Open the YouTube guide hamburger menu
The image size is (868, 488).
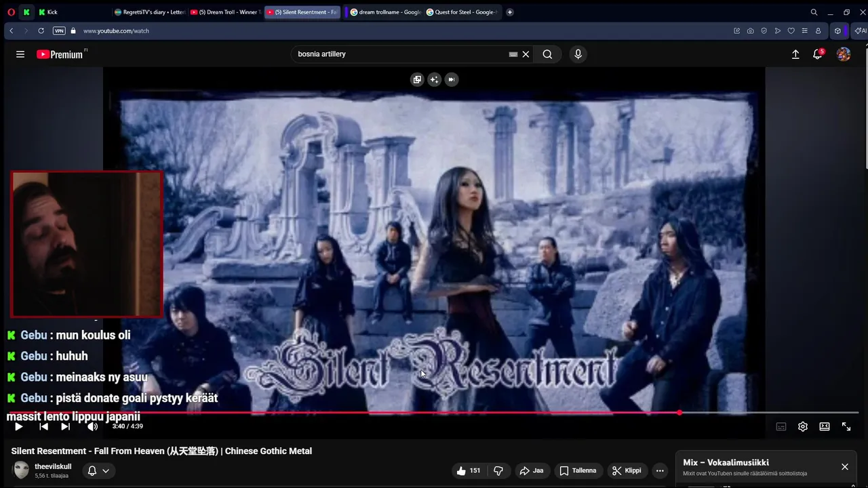[x=20, y=54]
